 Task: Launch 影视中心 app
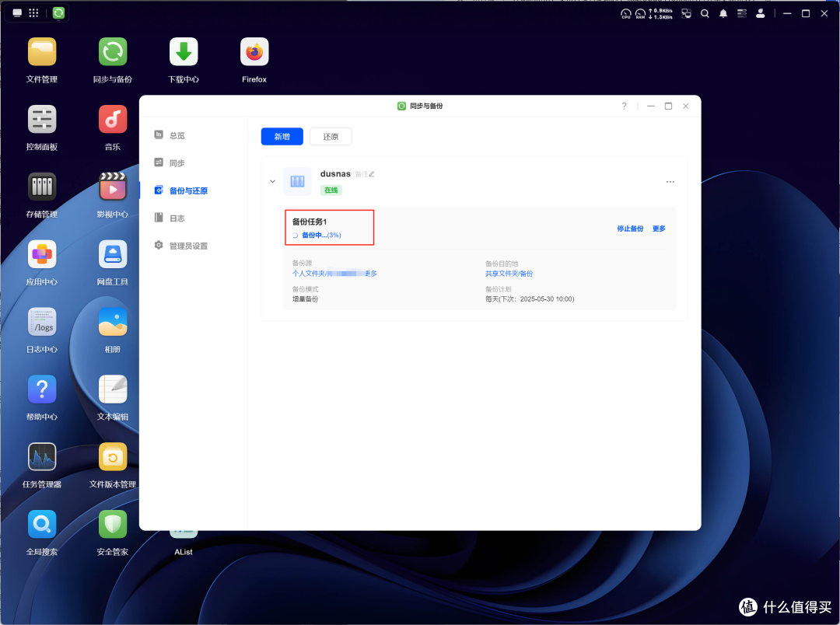(113, 187)
